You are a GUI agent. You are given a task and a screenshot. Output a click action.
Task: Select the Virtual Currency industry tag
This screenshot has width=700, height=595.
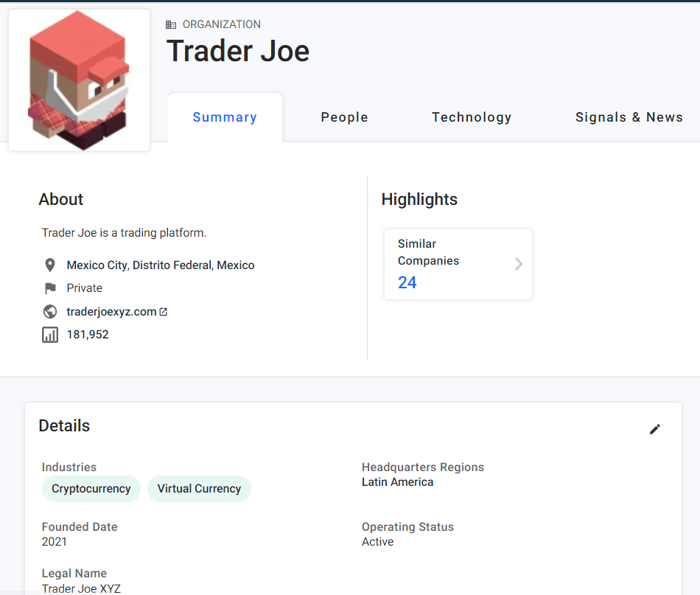pyautogui.click(x=199, y=489)
